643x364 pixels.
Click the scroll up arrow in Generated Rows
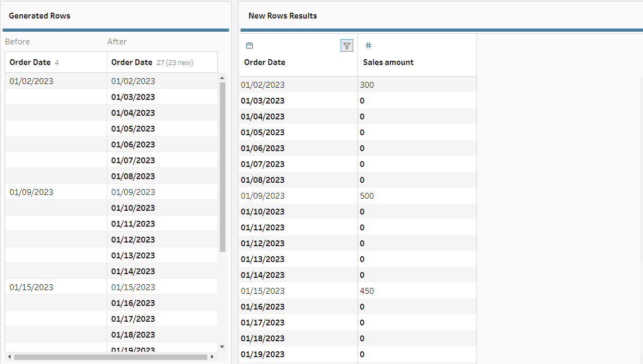click(x=222, y=78)
